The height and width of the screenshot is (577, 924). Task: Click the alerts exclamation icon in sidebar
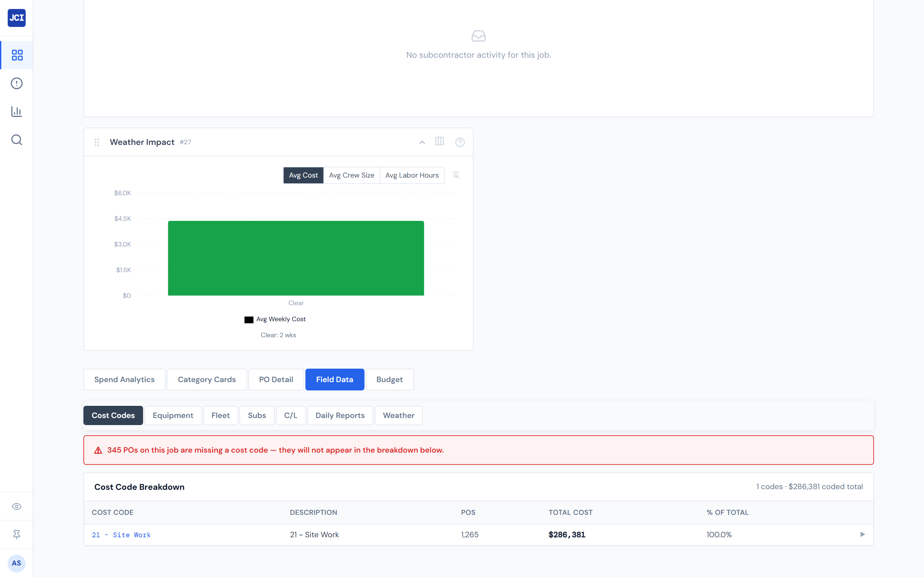(x=16, y=83)
